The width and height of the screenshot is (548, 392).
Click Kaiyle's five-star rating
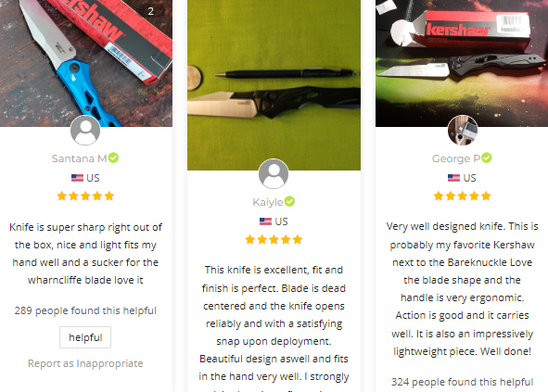274,239
